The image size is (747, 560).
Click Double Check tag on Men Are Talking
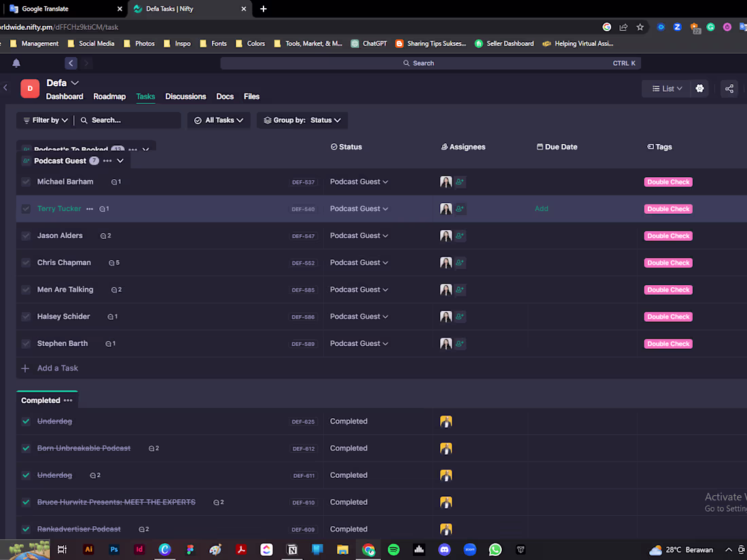tap(668, 290)
